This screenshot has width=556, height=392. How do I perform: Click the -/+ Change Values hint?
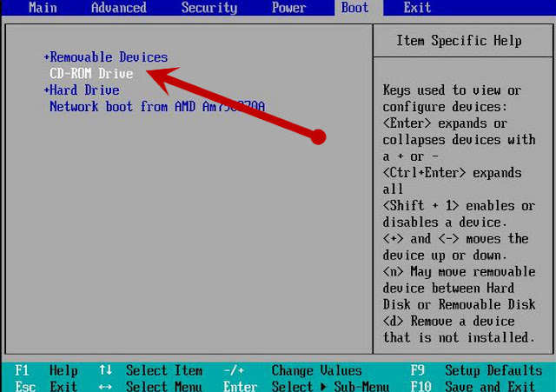(293, 371)
